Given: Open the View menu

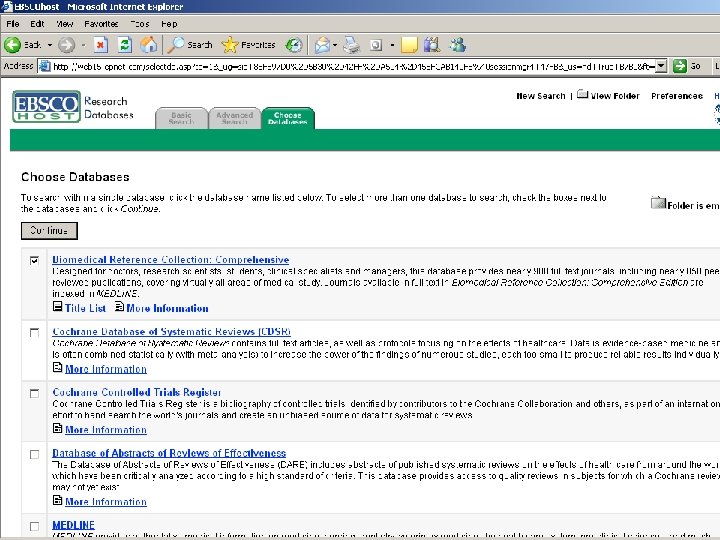Looking at the screenshot, I should pyautogui.click(x=65, y=24).
